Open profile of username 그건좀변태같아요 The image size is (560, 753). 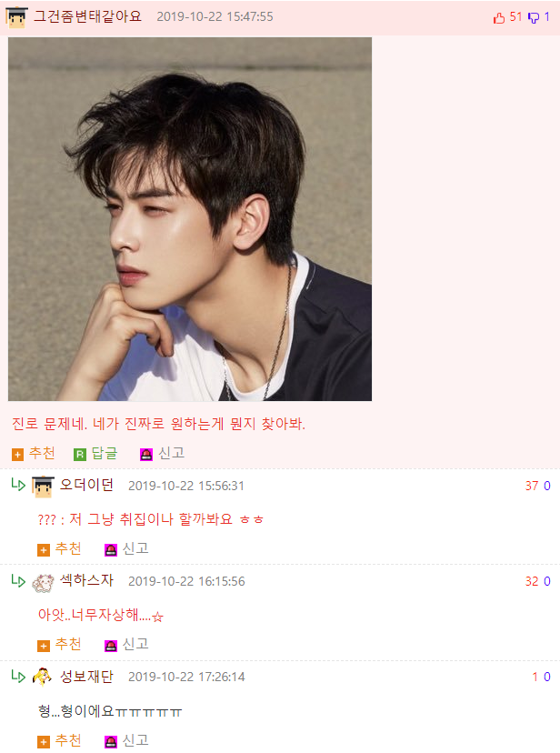point(87,16)
